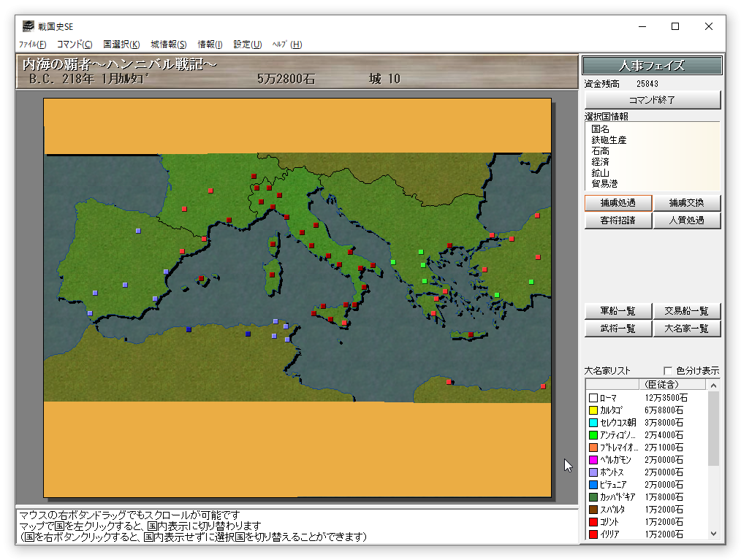
Task: Click the yellow カルタゴ color swatch
Action: 593,410
